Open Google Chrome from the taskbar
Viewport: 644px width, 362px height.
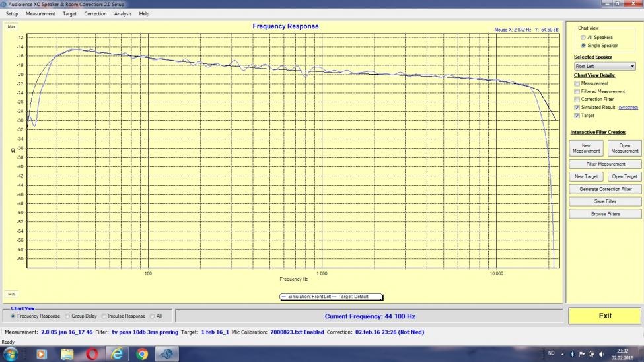pos(142,354)
